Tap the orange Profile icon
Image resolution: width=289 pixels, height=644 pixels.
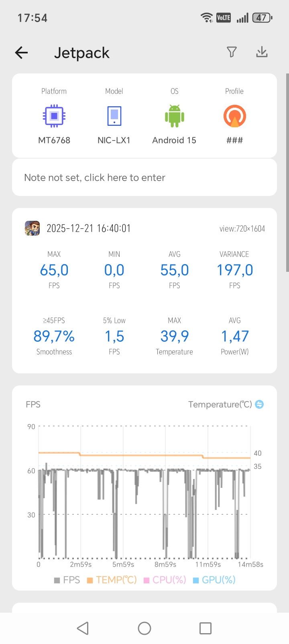(x=234, y=116)
